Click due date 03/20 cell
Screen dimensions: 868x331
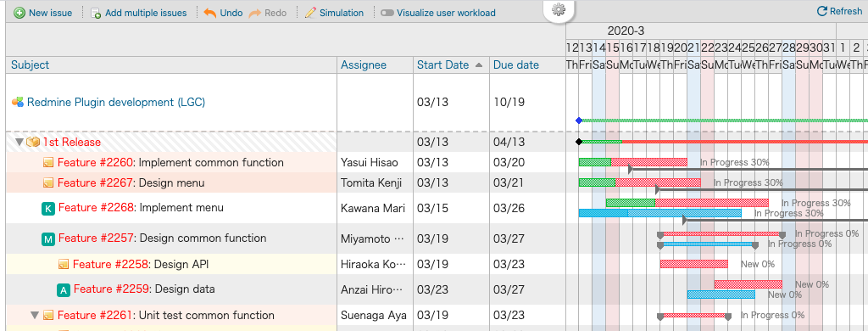pos(527,162)
